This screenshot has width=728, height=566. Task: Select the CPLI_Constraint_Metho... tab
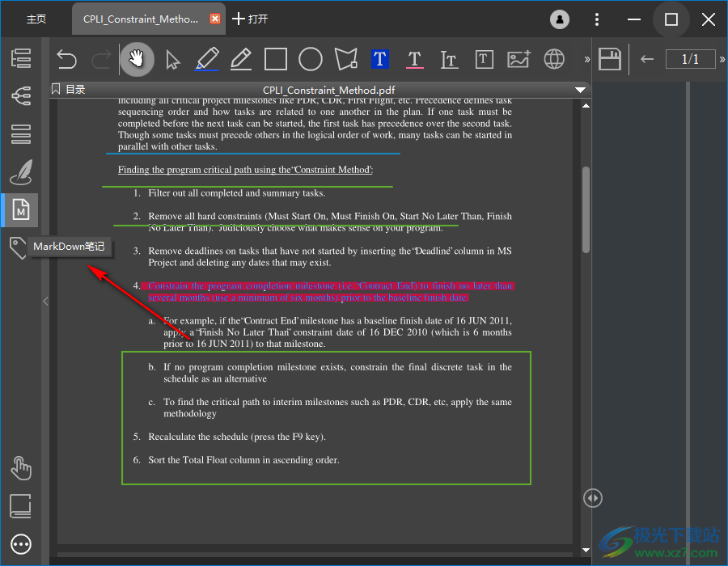[141, 19]
